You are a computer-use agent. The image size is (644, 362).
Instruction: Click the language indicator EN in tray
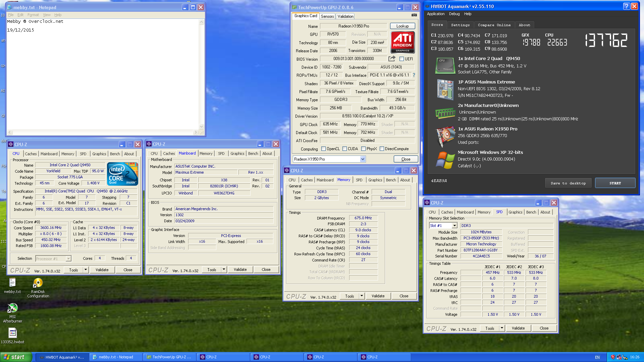(597, 357)
